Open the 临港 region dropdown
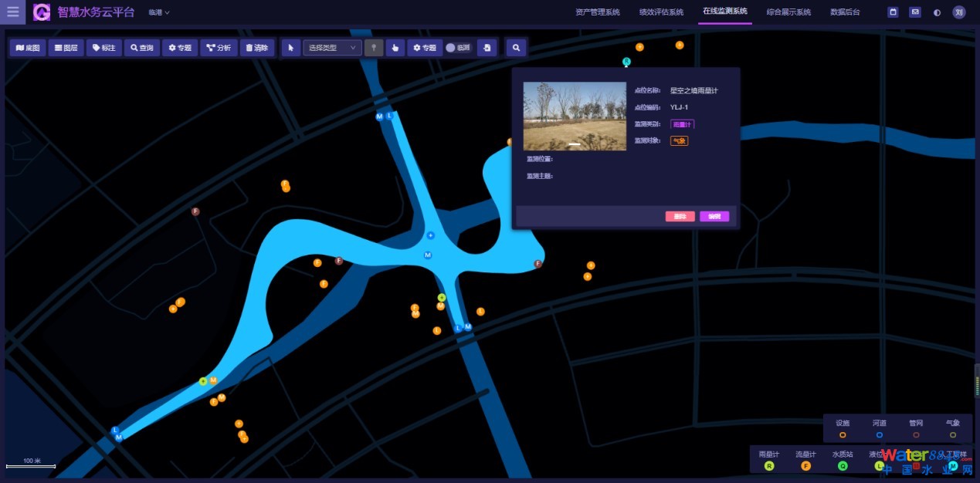Viewport: 980px width, 483px height. click(159, 12)
